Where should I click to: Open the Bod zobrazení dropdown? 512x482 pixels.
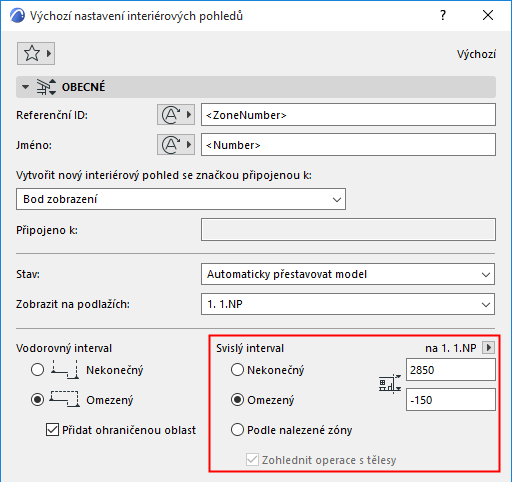pos(181,199)
